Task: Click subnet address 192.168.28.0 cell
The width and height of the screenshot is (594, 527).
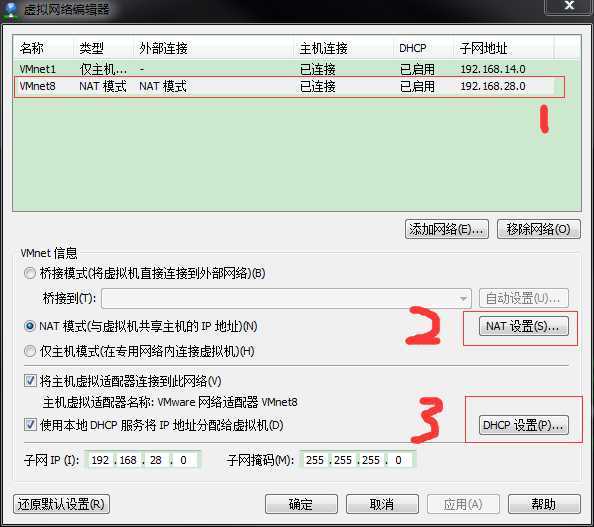Action: [493, 86]
